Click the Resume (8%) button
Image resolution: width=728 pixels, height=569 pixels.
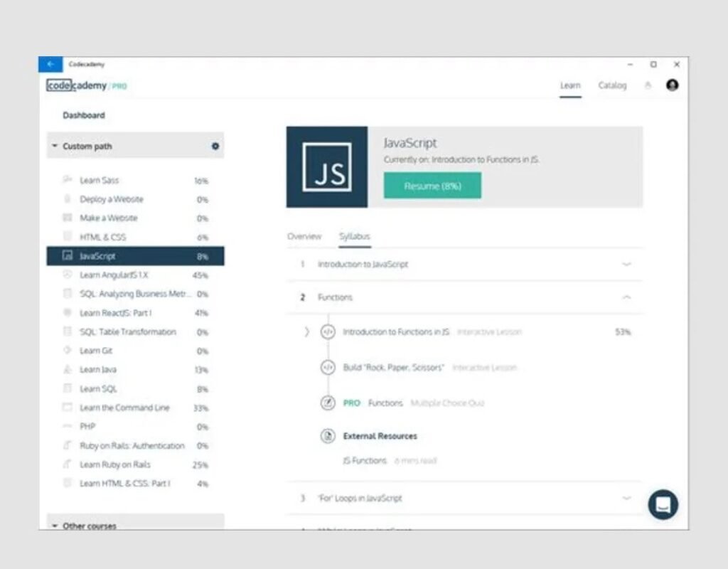(432, 186)
